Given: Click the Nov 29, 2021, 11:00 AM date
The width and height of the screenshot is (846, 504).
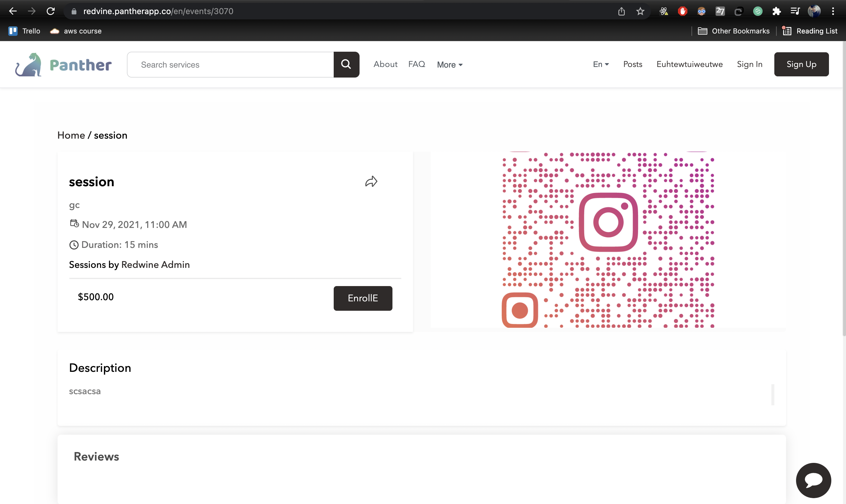Looking at the screenshot, I should tap(135, 224).
